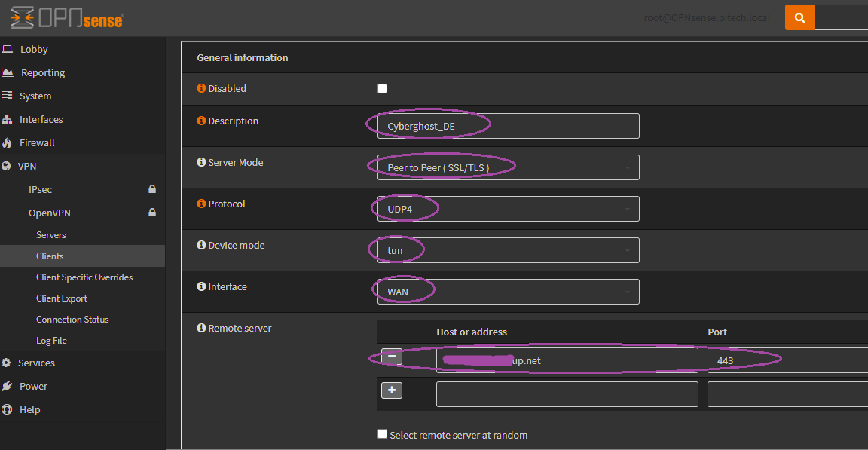Click the plus button to add remote server
868x450 pixels.
(x=392, y=390)
